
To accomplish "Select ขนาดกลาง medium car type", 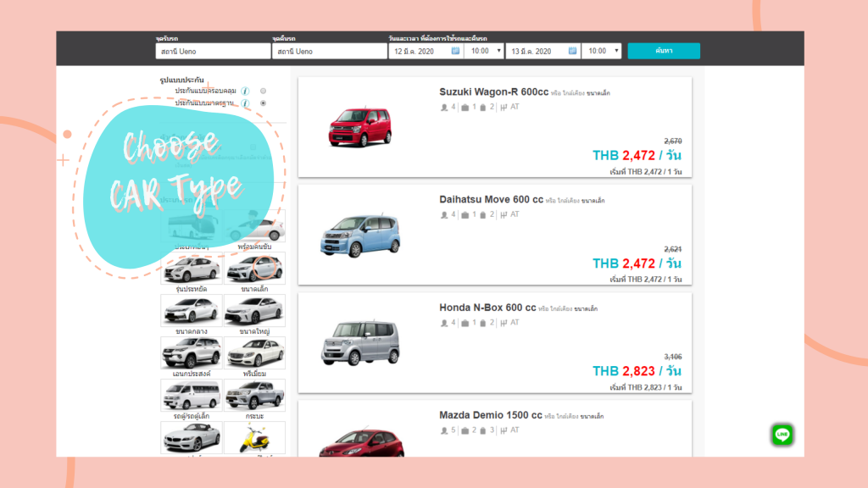I will click(x=192, y=310).
